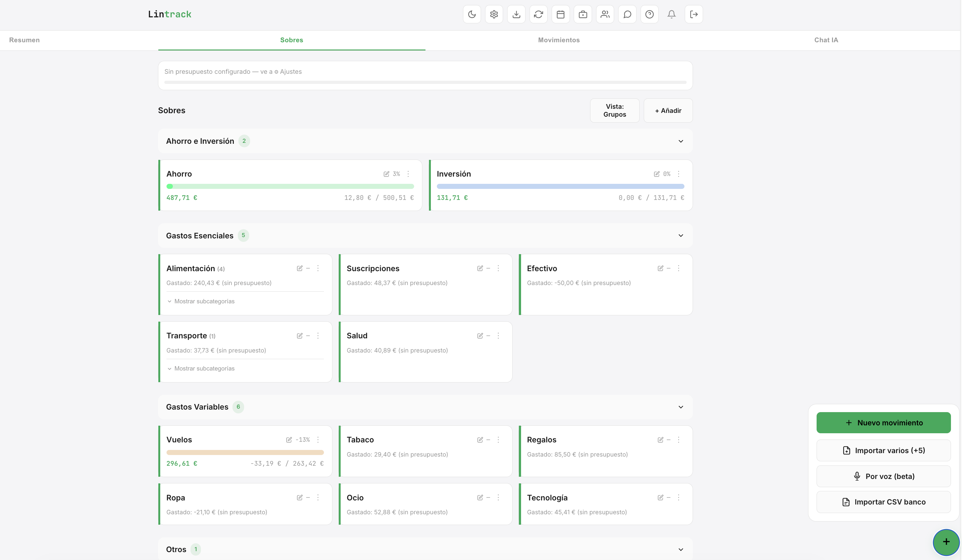
Task: Open the Tabaco card options menu
Action: (x=498, y=440)
